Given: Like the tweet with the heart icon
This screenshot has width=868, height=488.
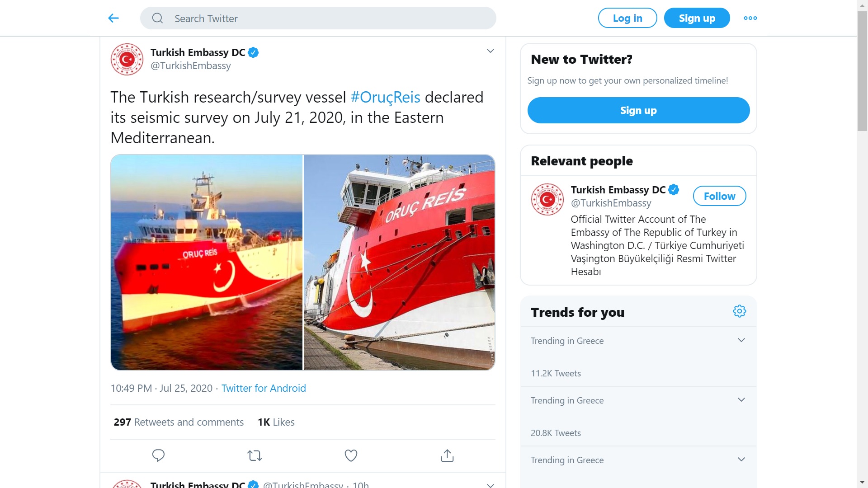Looking at the screenshot, I should 351,455.
